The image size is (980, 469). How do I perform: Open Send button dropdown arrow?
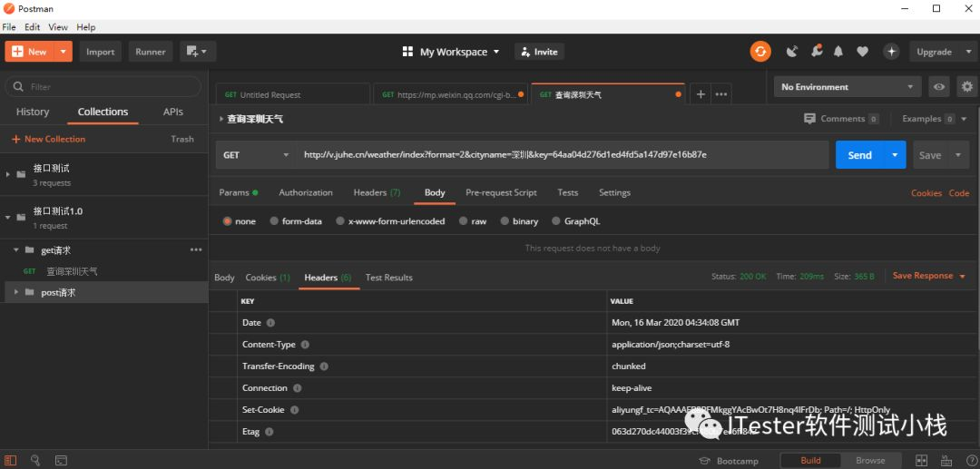pyautogui.click(x=895, y=155)
